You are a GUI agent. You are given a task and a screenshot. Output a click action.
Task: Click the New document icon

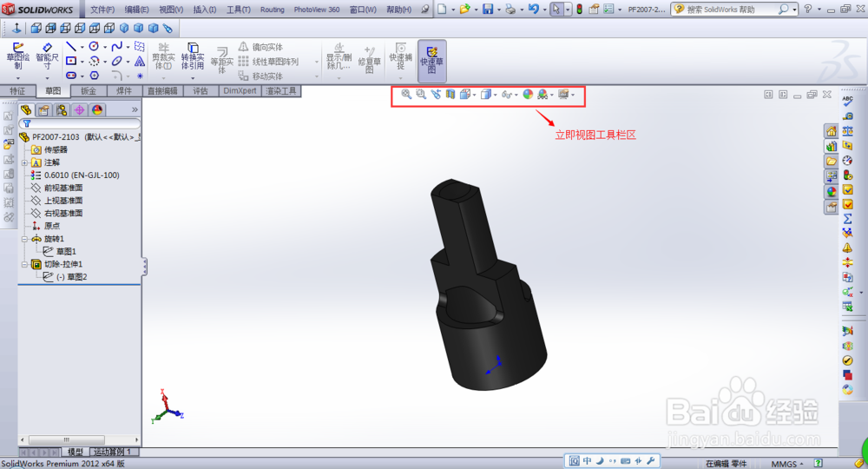[442, 10]
